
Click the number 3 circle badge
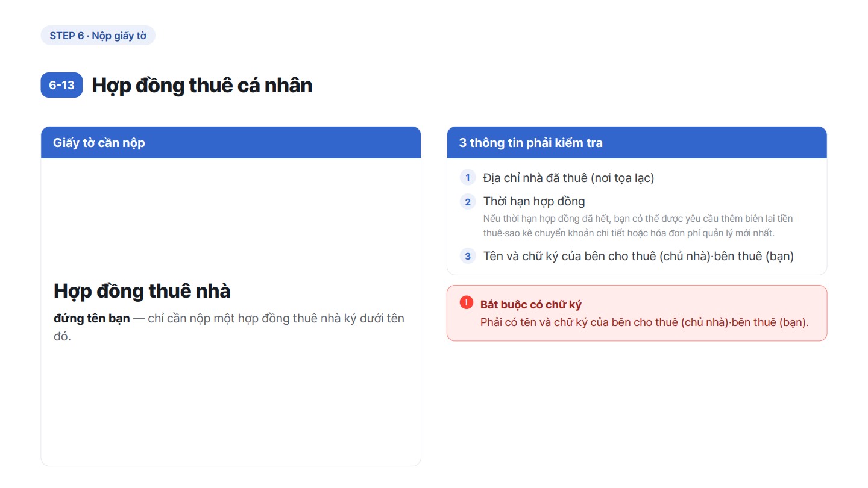467,256
